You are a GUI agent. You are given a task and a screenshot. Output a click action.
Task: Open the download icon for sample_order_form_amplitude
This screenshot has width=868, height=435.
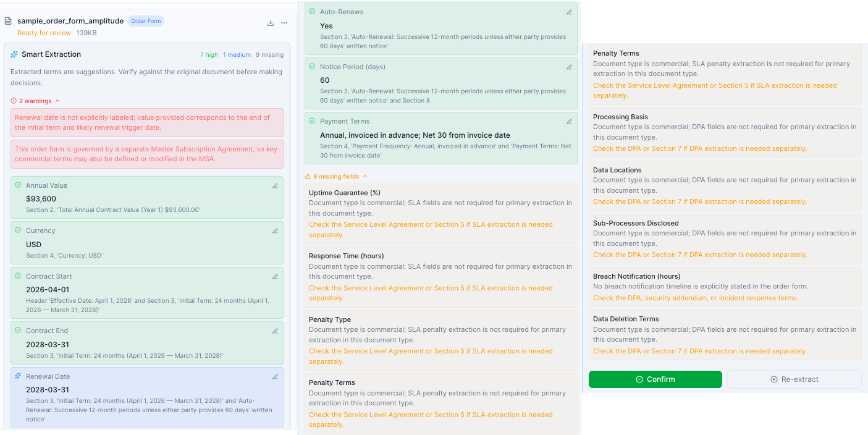270,22
